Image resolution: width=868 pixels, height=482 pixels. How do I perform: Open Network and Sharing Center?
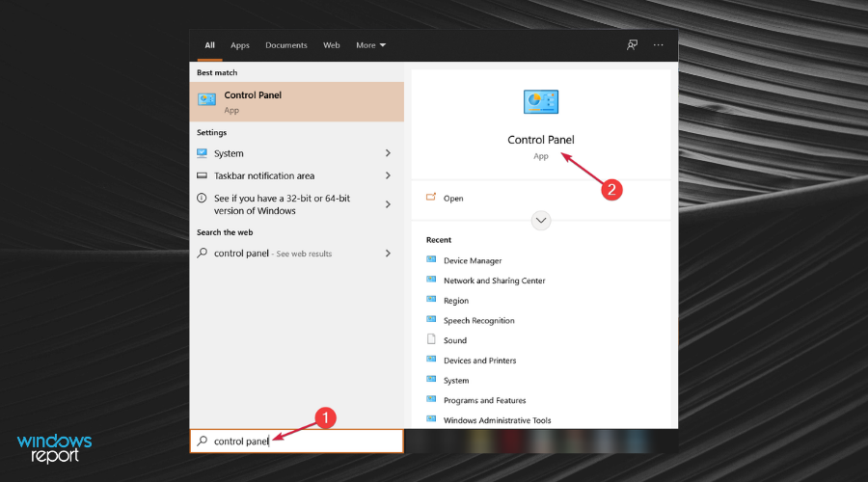(x=495, y=281)
